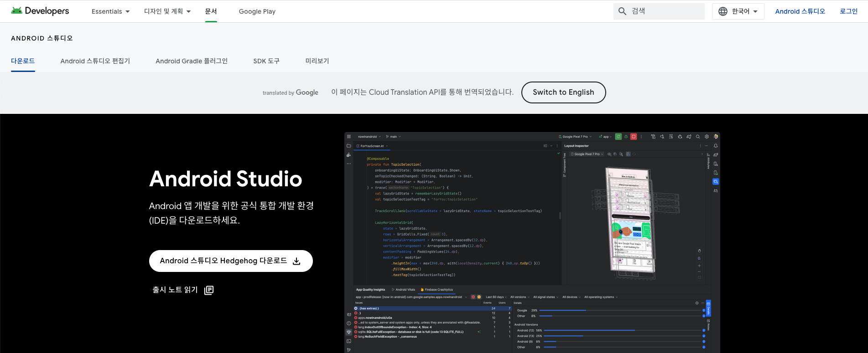Open the Google Play navigation item

257,11
